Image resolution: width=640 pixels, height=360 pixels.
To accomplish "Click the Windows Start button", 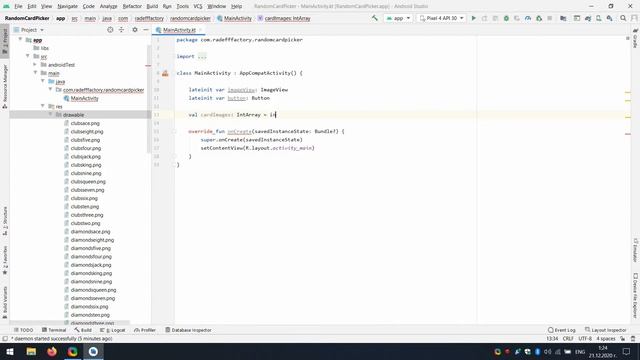I will (x=10, y=351).
